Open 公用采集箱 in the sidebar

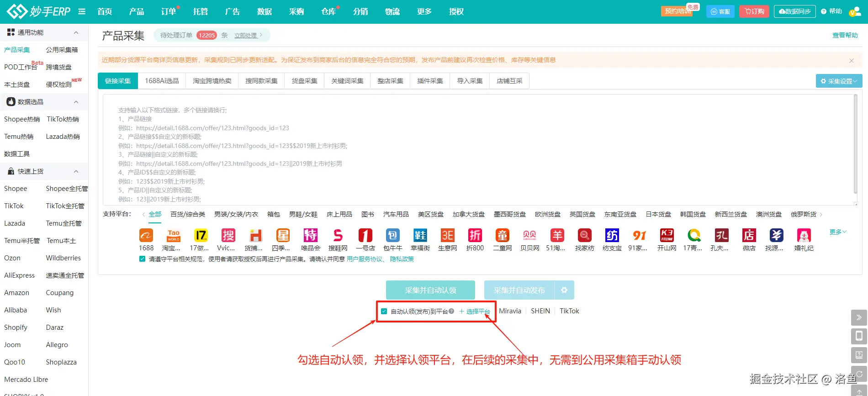[x=62, y=50]
